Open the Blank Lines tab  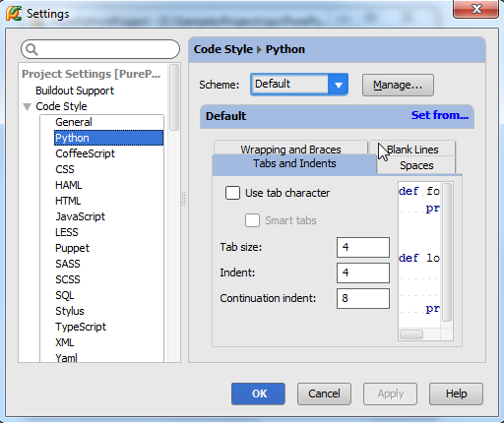coord(412,150)
